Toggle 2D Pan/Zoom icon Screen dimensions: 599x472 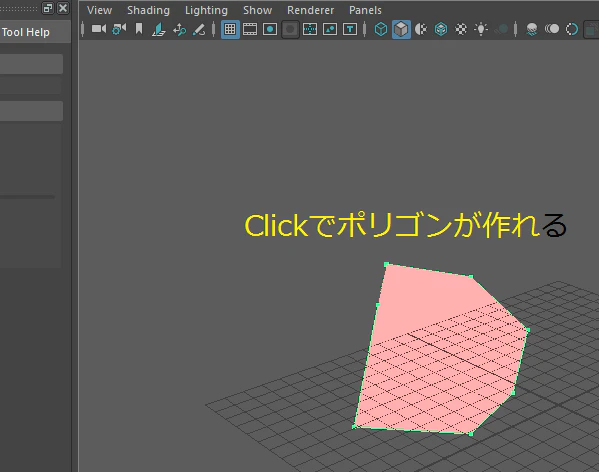click(179, 29)
